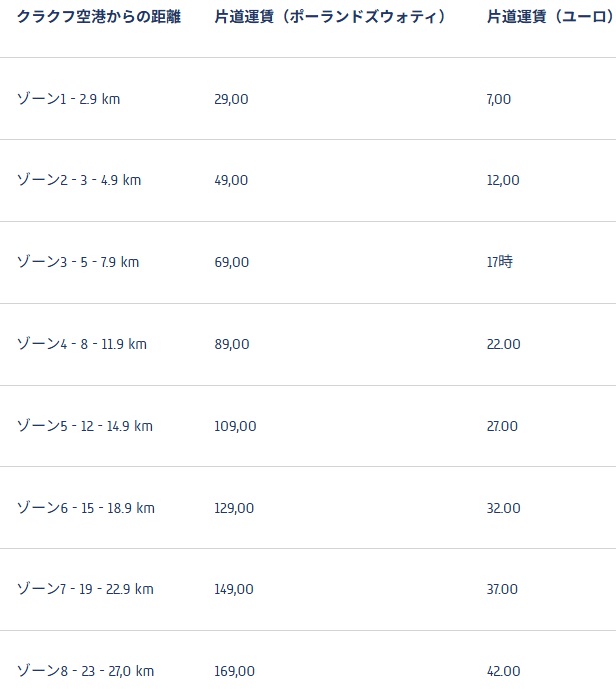Click the 片道運賃（ポーランドズウォティ） column header
The width and height of the screenshot is (616, 689).
(330, 18)
